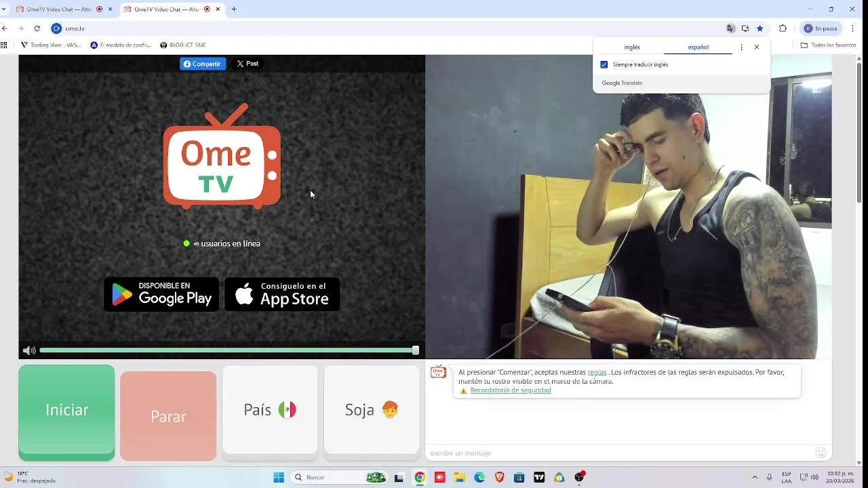
Task: Go forward to next page
Action: (x=21, y=28)
